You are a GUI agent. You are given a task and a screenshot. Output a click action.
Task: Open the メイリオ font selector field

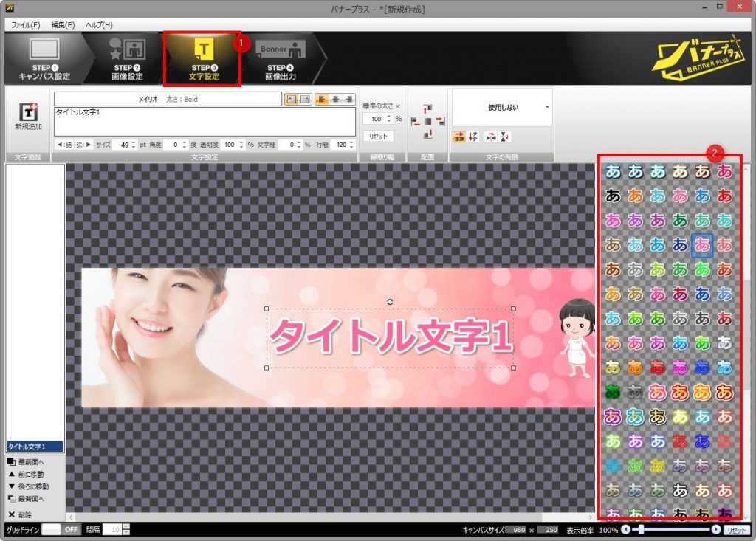pos(168,99)
